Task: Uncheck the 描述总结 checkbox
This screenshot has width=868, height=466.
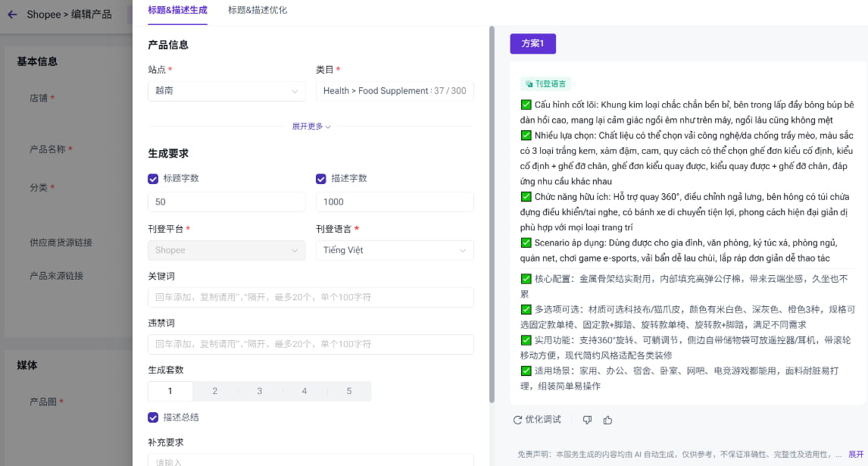Action: tap(153, 418)
